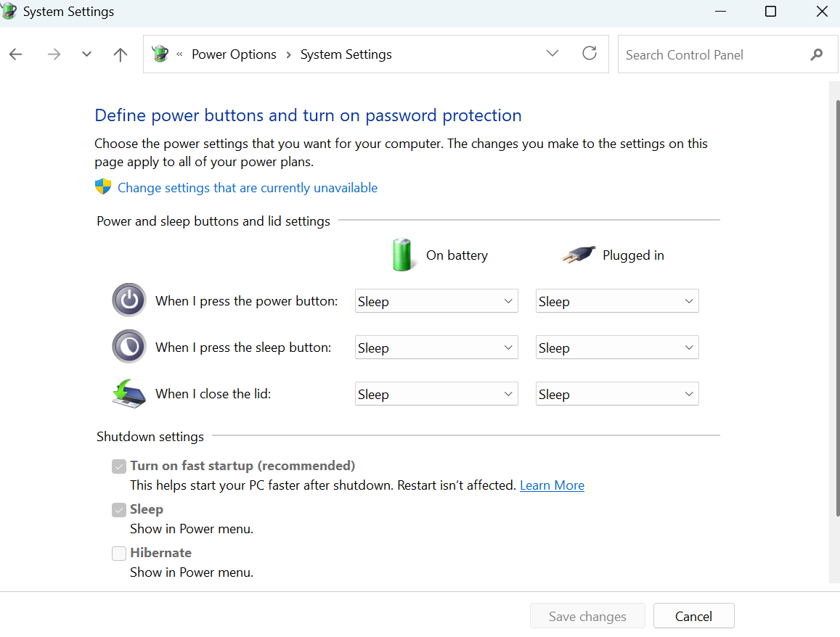Open recent locations chevron
Screen dimensions: 840x637
(86, 54)
